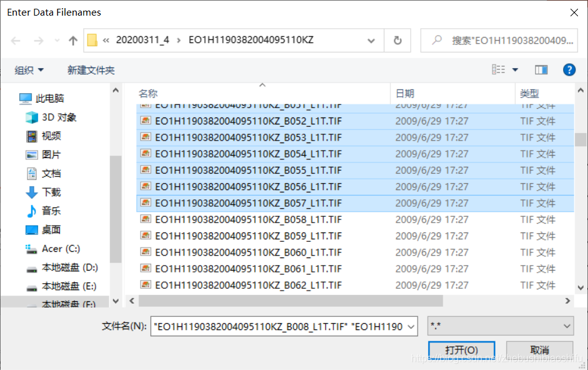Screen dimensions: 588x370
Task: Expand the filename history dropdown
Action: click(411, 326)
